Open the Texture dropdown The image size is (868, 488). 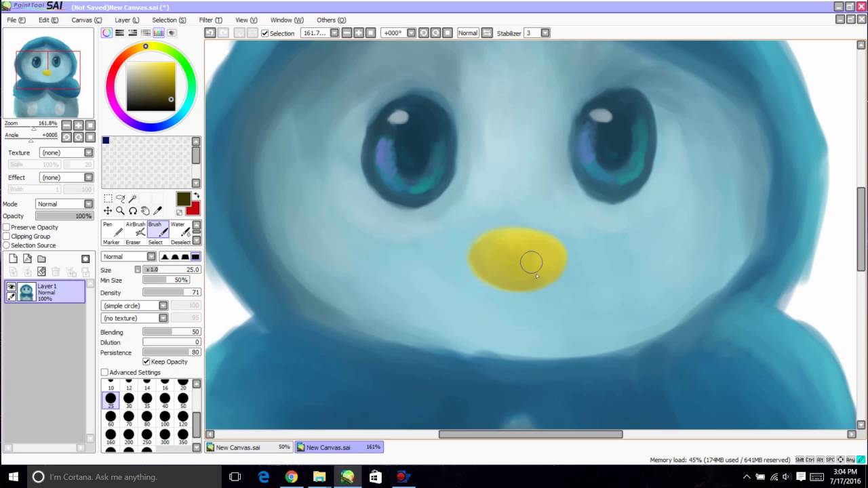pos(66,152)
